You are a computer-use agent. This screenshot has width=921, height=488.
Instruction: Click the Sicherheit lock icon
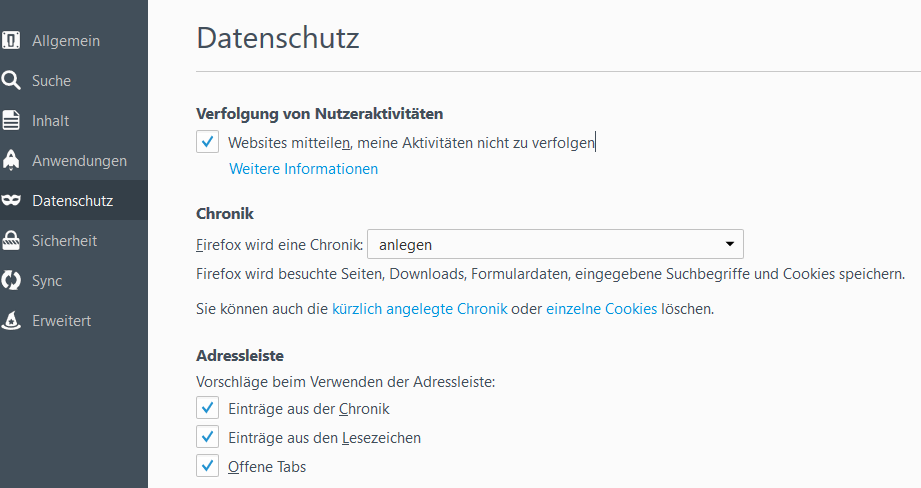(x=11, y=241)
